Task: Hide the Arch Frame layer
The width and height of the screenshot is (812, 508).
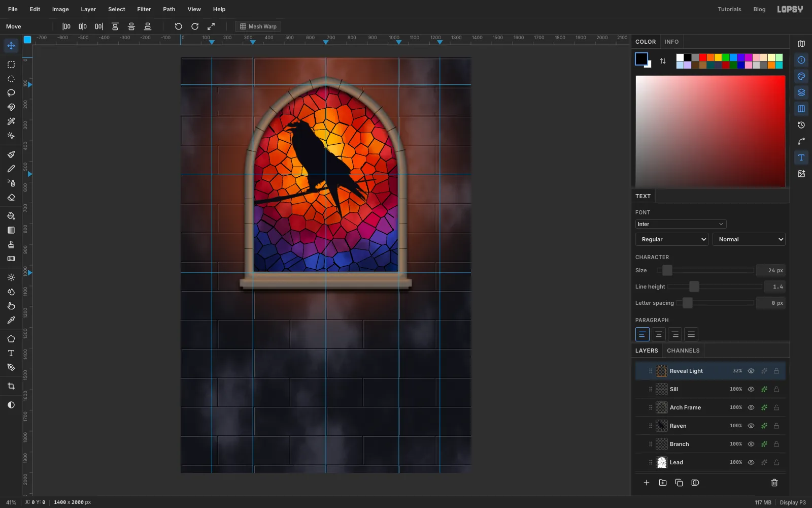Action: coord(751,407)
